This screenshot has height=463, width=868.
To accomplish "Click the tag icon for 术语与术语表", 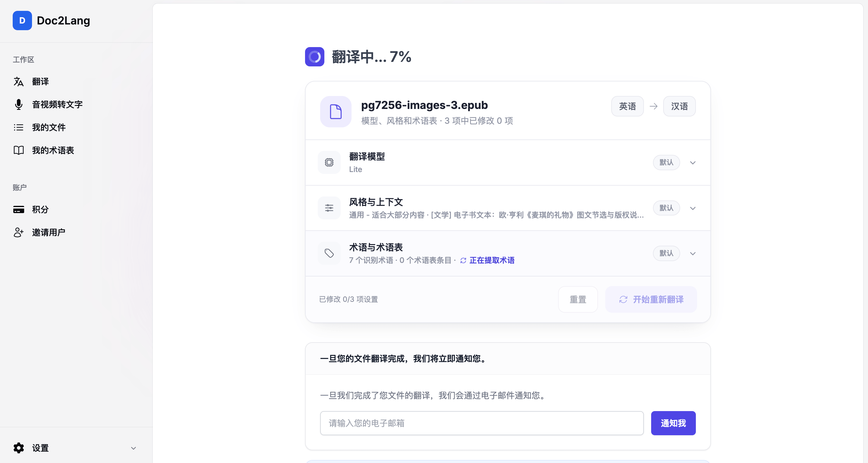I will coord(329,253).
